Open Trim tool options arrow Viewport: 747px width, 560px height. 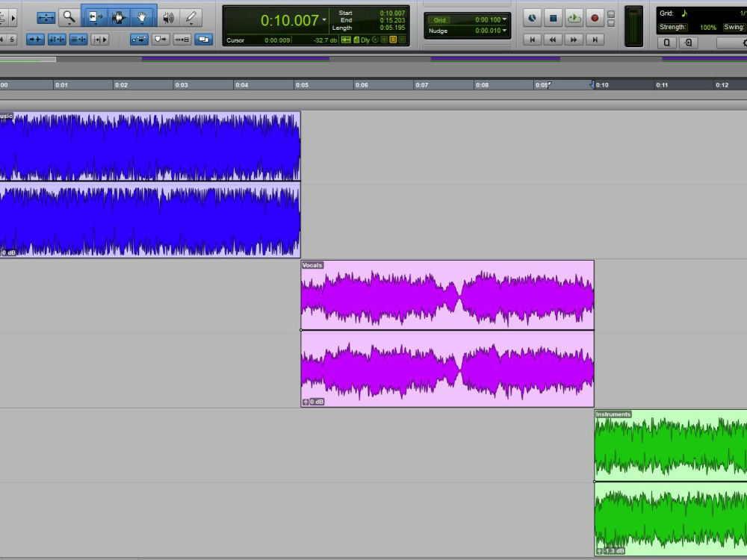coord(95,24)
